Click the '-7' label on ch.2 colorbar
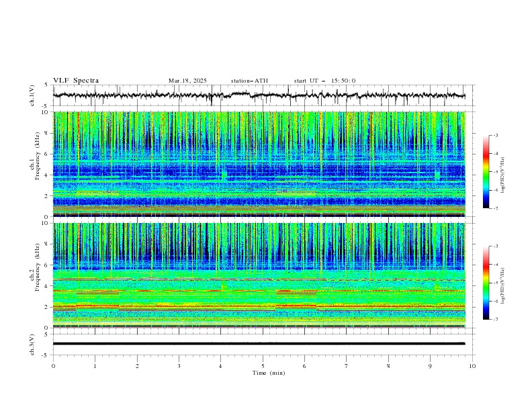The height and width of the screenshot is (411, 532). click(x=495, y=319)
